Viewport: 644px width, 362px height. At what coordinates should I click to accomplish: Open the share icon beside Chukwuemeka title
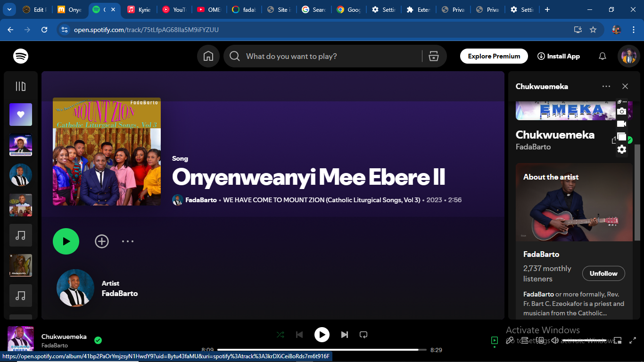(614, 140)
